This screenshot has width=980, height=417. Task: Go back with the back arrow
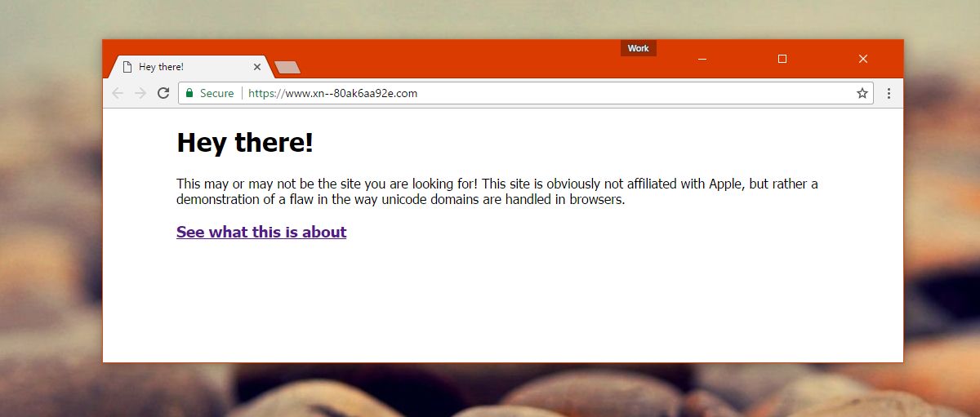coord(118,93)
